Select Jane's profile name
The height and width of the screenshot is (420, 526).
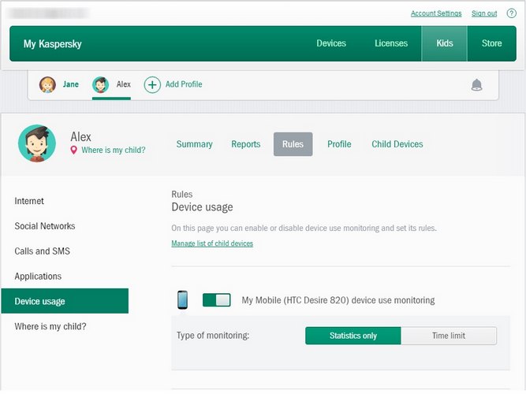[71, 84]
